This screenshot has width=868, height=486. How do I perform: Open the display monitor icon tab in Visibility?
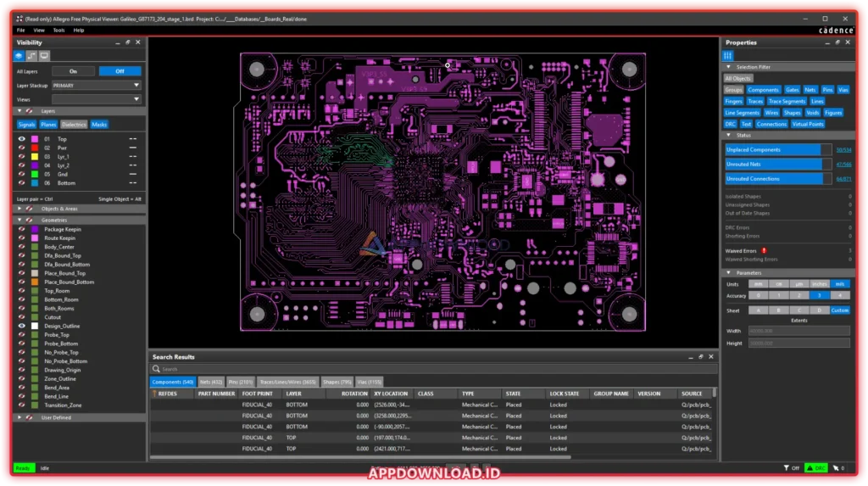[x=44, y=56]
